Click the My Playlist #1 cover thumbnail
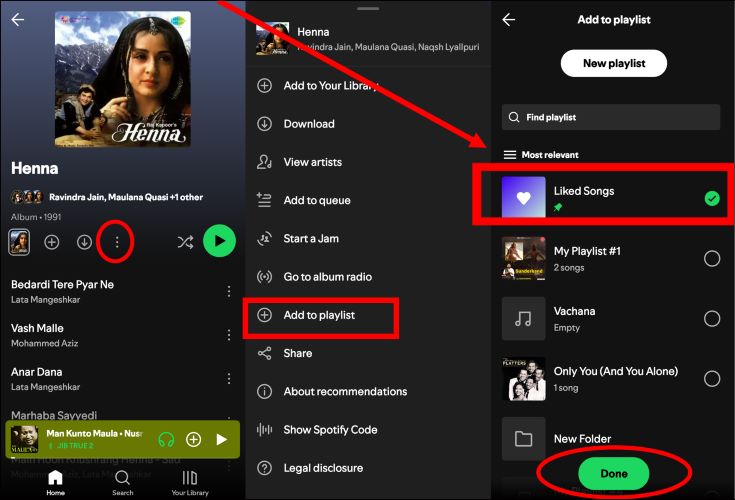Image resolution: width=735 pixels, height=500 pixels. (524, 258)
